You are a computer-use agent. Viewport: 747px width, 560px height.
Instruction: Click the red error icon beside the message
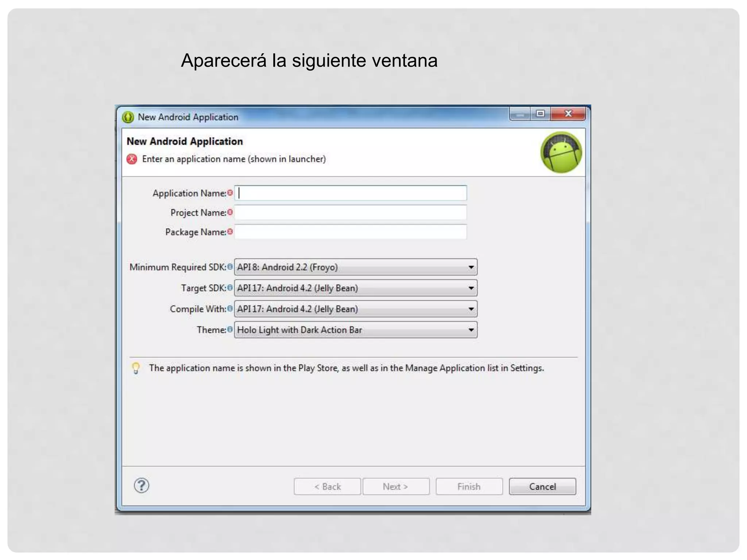(x=132, y=159)
